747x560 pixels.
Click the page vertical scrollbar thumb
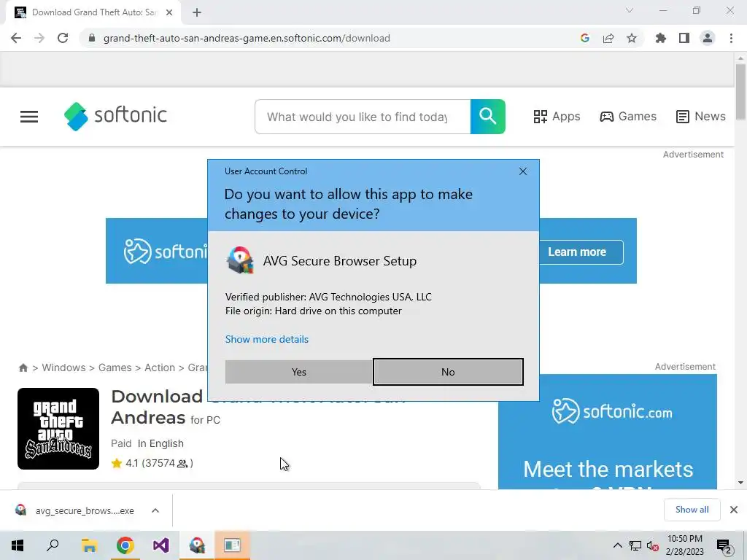[x=740, y=91]
